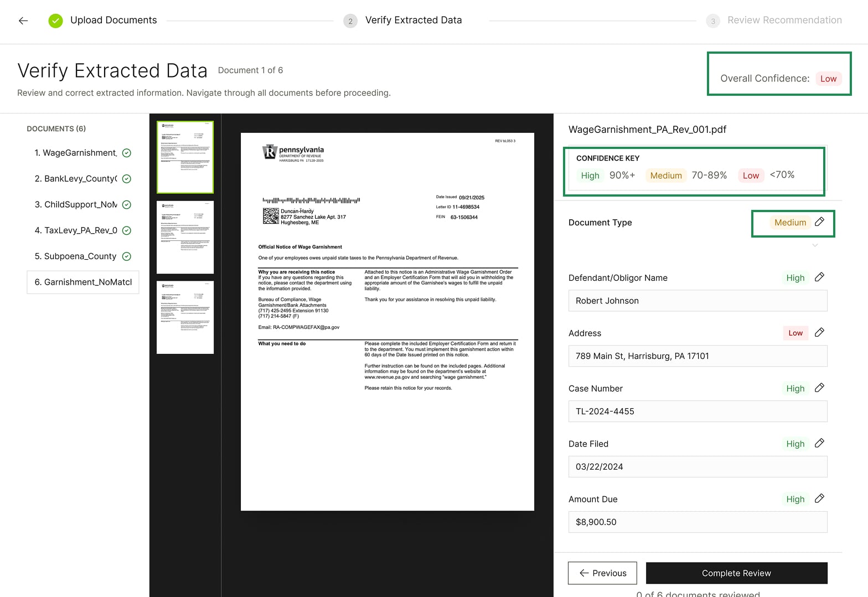Click edit pencil next to Amount Due
Viewport: 868px width, 597px height.
(x=819, y=499)
